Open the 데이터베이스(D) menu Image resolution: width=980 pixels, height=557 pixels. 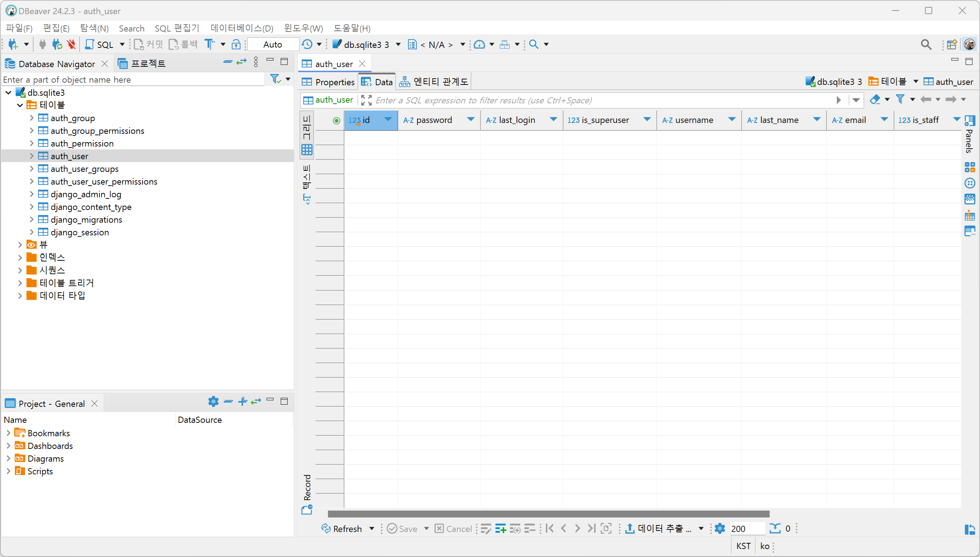tap(242, 28)
